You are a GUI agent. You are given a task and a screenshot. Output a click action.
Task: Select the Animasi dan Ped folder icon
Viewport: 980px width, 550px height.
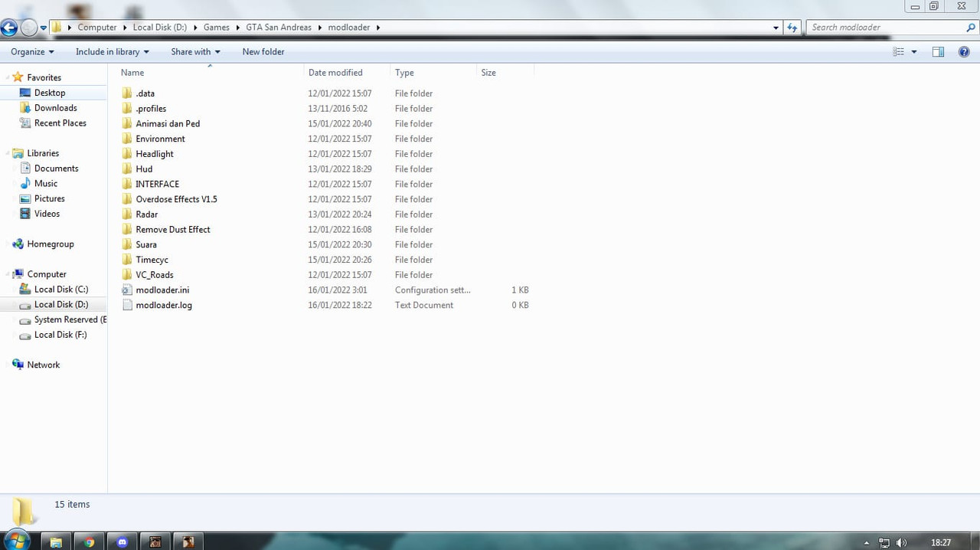tap(127, 123)
